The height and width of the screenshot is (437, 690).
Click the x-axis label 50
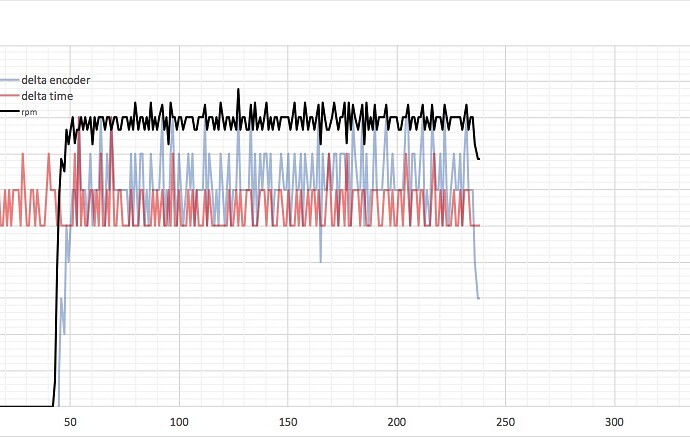pyautogui.click(x=70, y=422)
